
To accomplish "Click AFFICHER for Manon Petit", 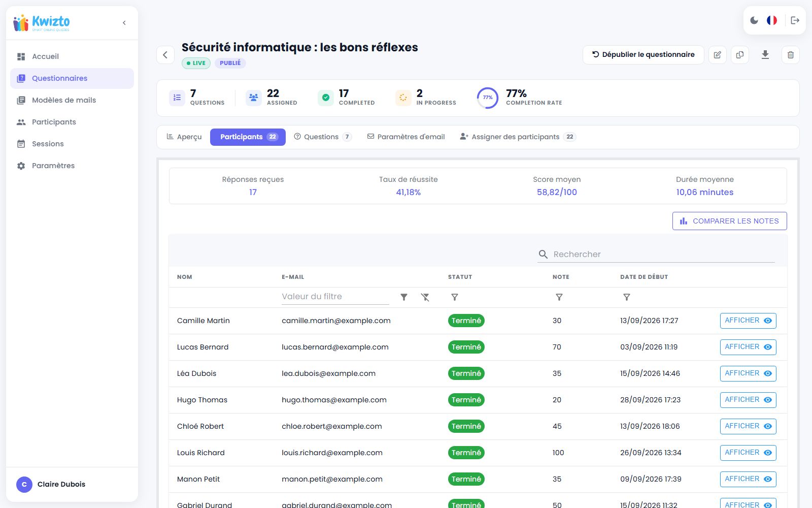I will tap(748, 479).
